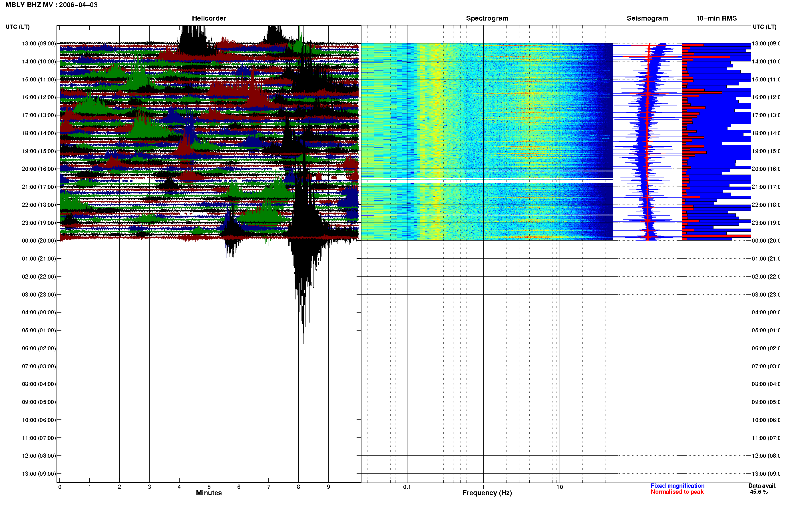812x508 pixels.
Task: Click the Minutes axis title
Action: tap(209, 493)
